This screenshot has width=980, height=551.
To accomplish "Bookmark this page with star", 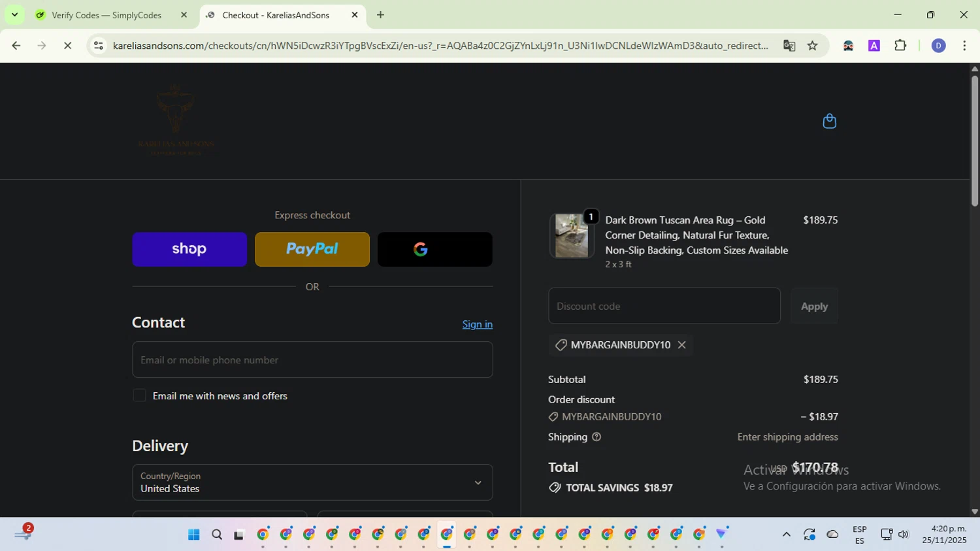I will [812, 46].
